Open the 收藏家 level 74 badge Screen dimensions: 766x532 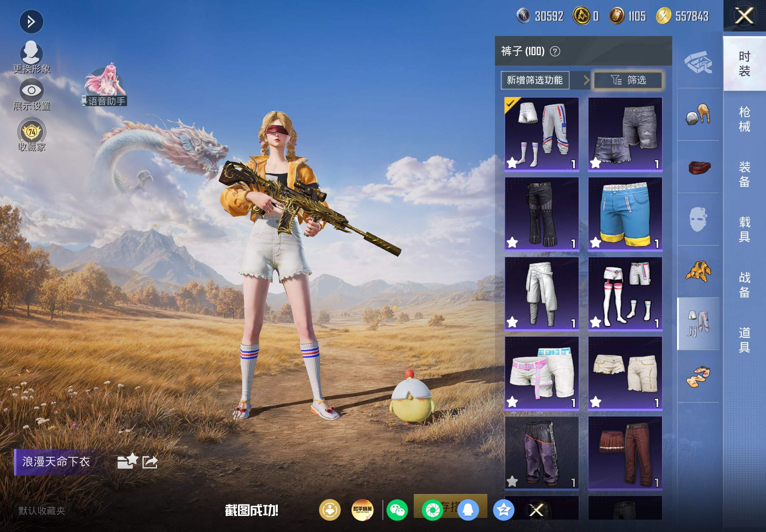coord(32,135)
